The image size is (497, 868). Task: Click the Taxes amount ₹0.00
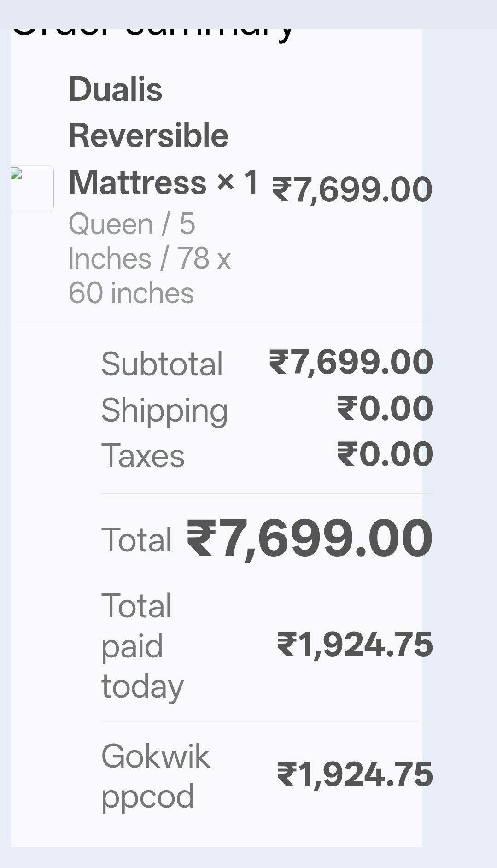coord(385,454)
